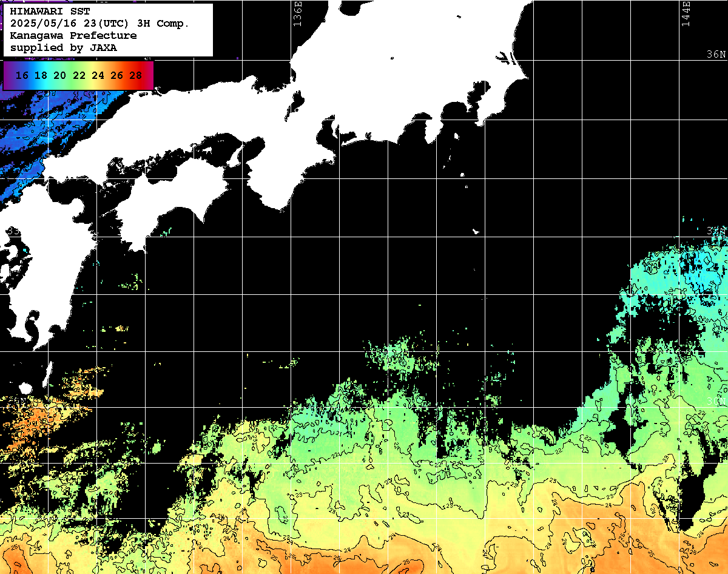
Task: Click the 24 value on the color scale
Action: point(98,76)
